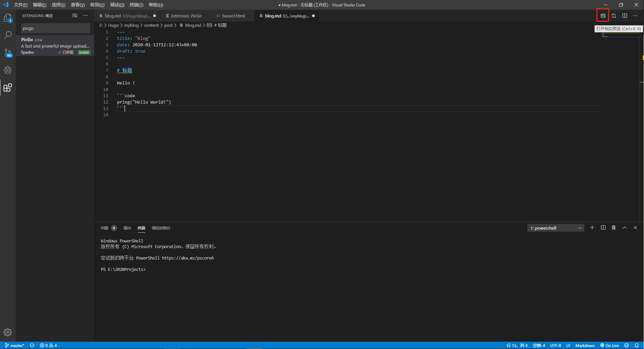Screen dimensions: 644x349
Task: Open markdown side preview icon
Action: (x=603, y=16)
